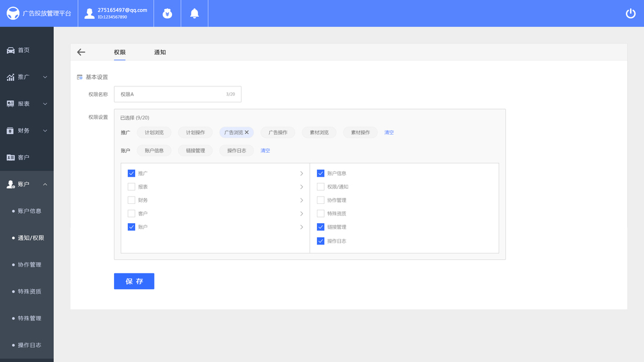Open the notification bell icon
This screenshot has height=362, width=644.
[x=194, y=13]
